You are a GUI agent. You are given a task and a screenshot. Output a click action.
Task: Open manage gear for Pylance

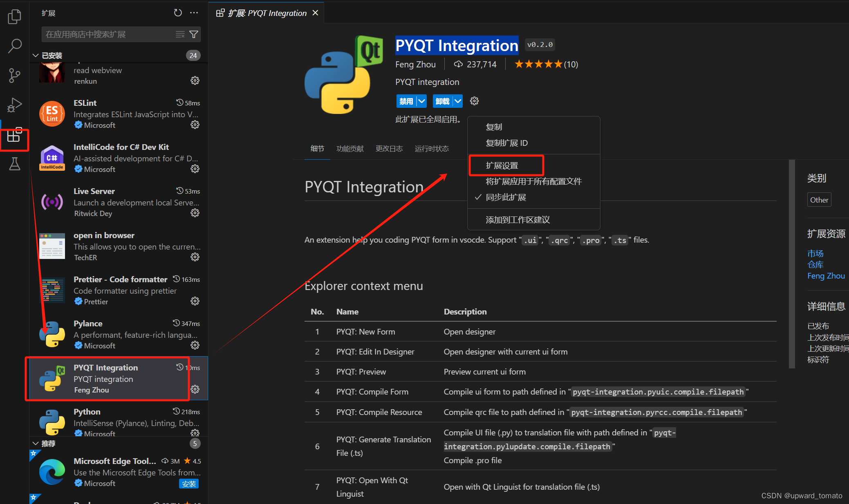pyautogui.click(x=195, y=345)
